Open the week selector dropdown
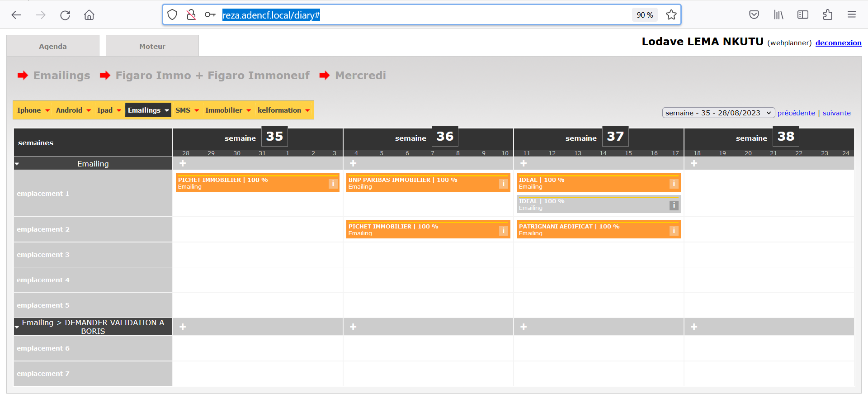 [718, 113]
